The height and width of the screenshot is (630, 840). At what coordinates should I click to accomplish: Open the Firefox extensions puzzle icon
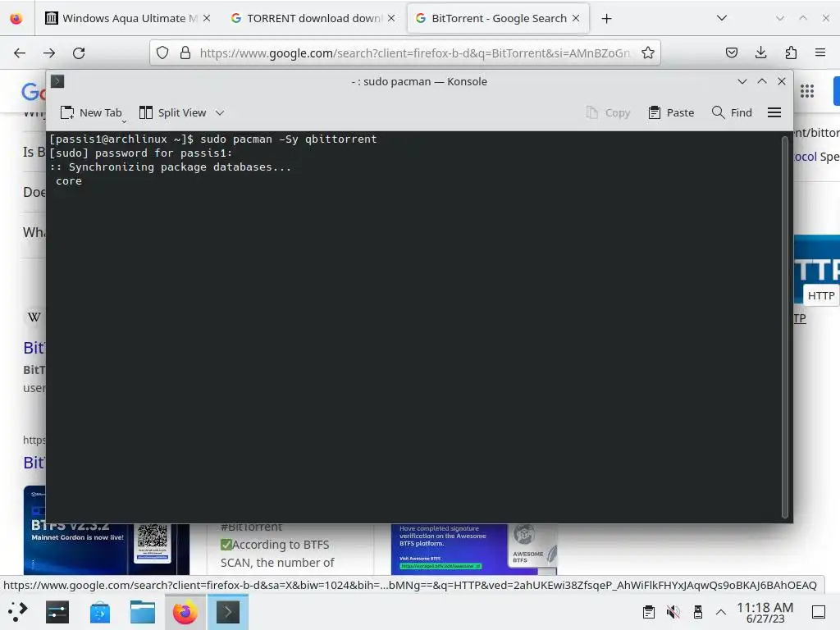click(x=791, y=52)
